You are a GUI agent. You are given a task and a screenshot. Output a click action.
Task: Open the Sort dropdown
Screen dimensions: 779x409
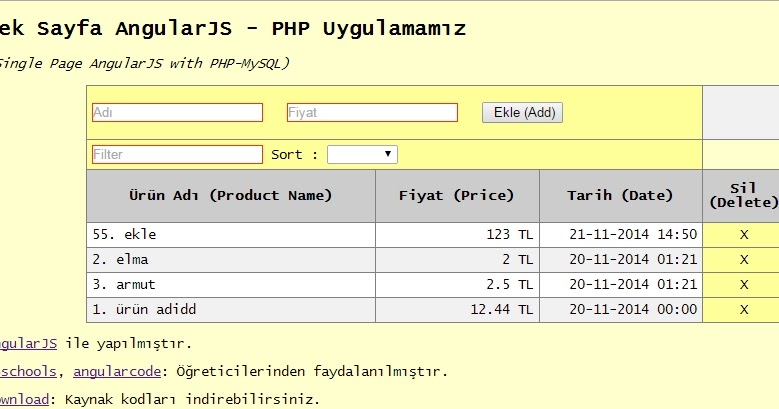[x=362, y=154]
